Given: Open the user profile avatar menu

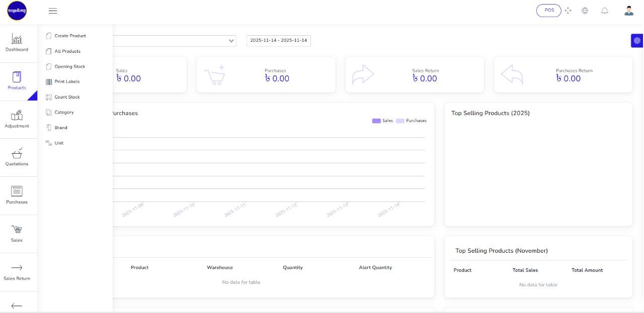Looking at the screenshot, I should click(629, 11).
